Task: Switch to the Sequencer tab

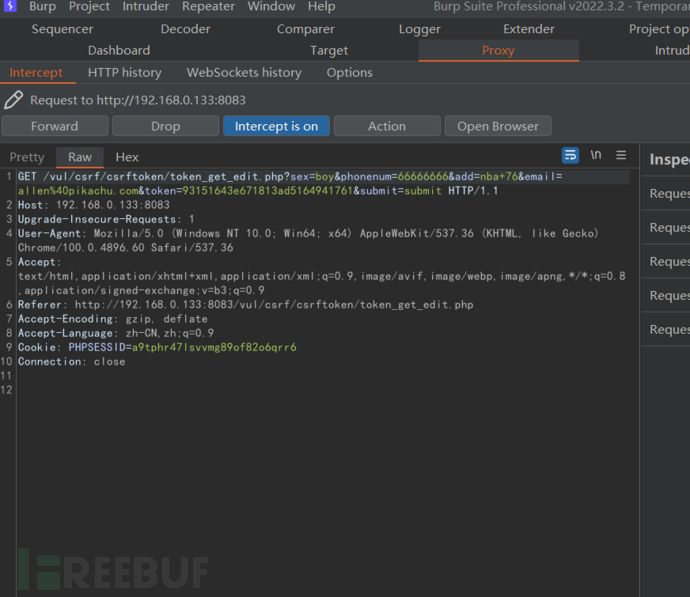Action: click(x=62, y=29)
